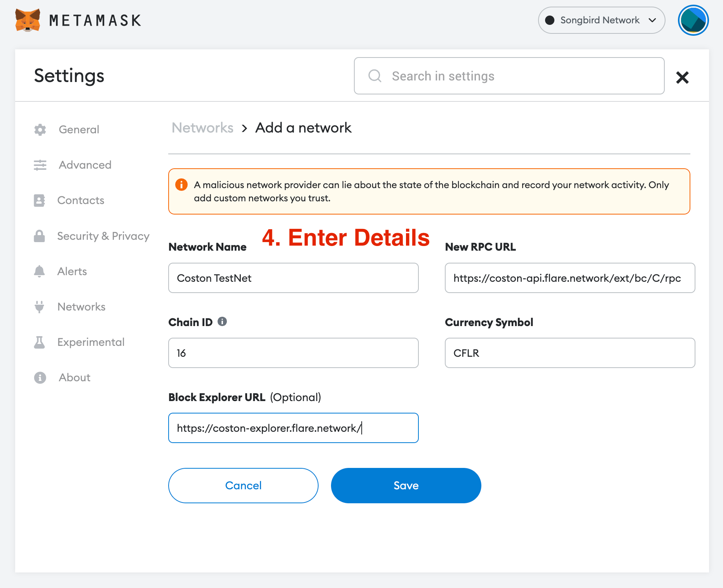
Task: Click the Search in settings field
Action: tap(509, 76)
